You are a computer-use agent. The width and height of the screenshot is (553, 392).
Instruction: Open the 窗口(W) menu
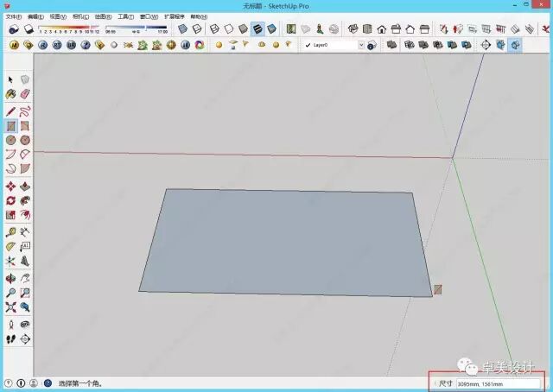coord(149,16)
